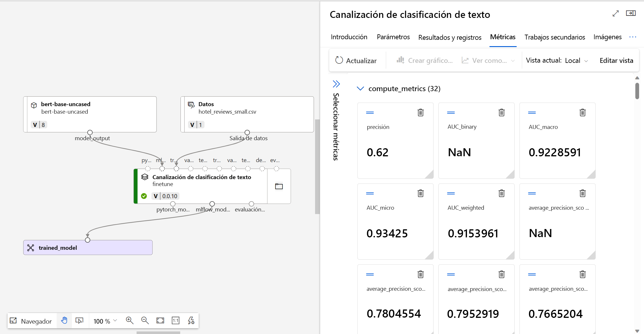Screen dimensions: 644x334
Task: Delete the AUC_micro metric card
Action: pyautogui.click(x=420, y=193)
